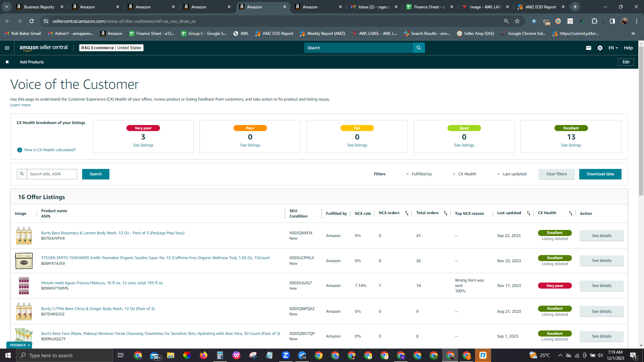Sort by NCX orders column arrows

pos(407,213)
